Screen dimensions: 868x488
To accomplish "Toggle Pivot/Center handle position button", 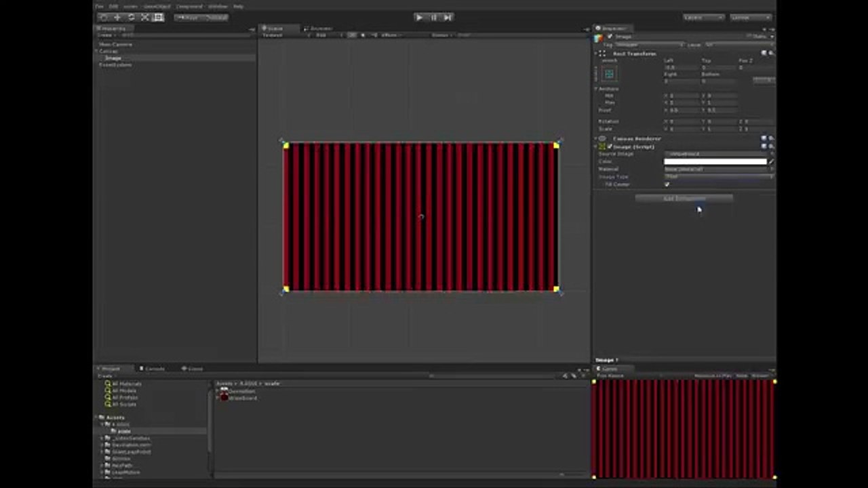I will click(x=188, y=18).
